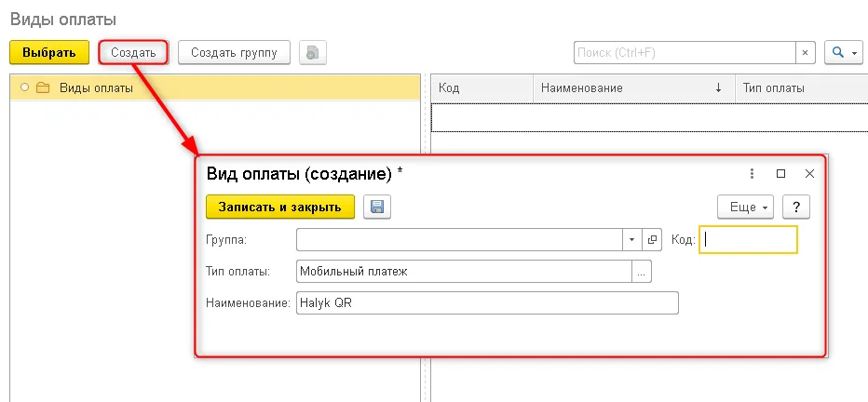Select the Виды оплаты folder in the tree
Image resolution: width=868 pixels, height=402 pixels.
[x=215, y=87]
